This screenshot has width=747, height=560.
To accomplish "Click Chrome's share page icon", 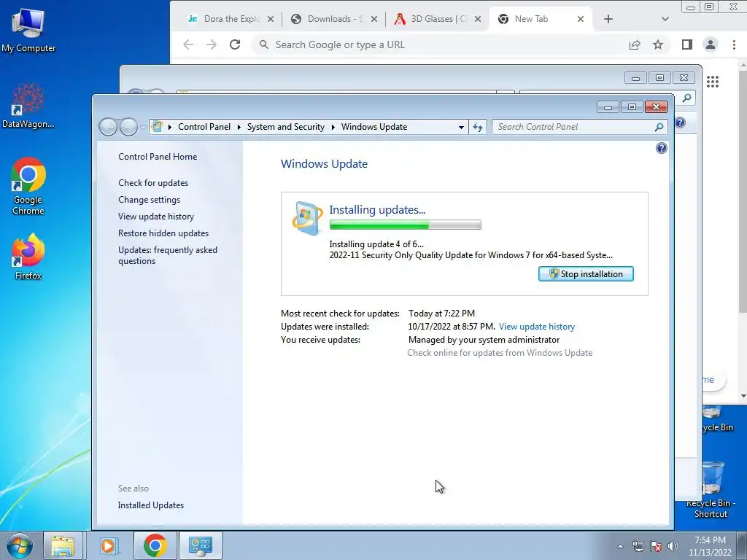I will tap(635, 44).
